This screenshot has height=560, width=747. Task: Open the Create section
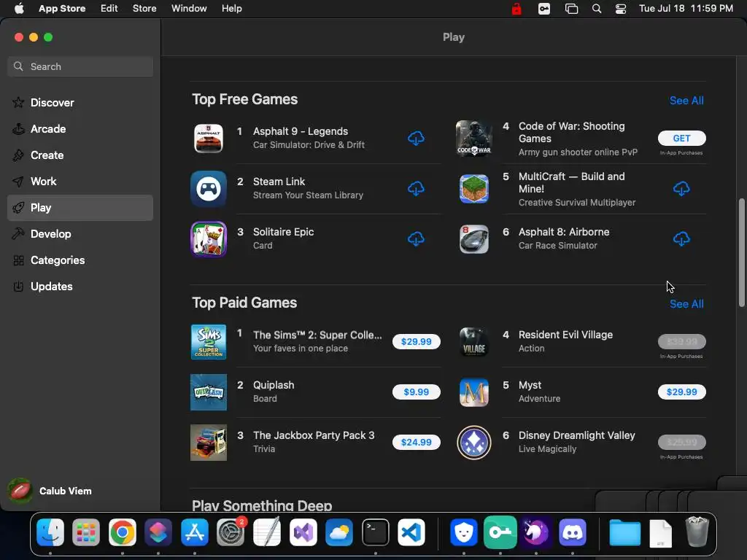click(x=80, y=155)
